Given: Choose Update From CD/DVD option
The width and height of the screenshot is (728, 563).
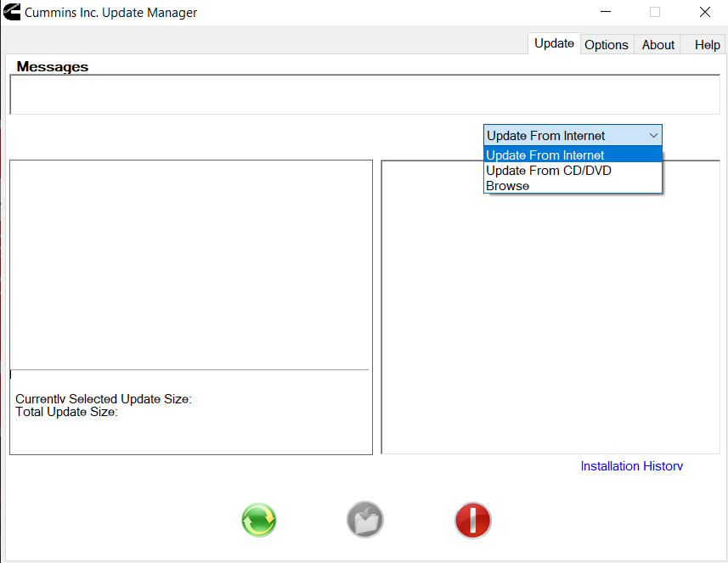Looking at the screenshot, I should coord(573,171).
